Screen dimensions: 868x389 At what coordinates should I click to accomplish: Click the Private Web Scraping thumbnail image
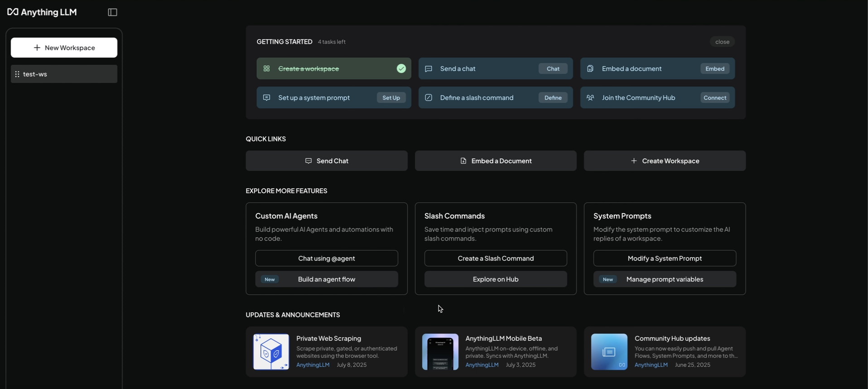click(x=271, y=352)
